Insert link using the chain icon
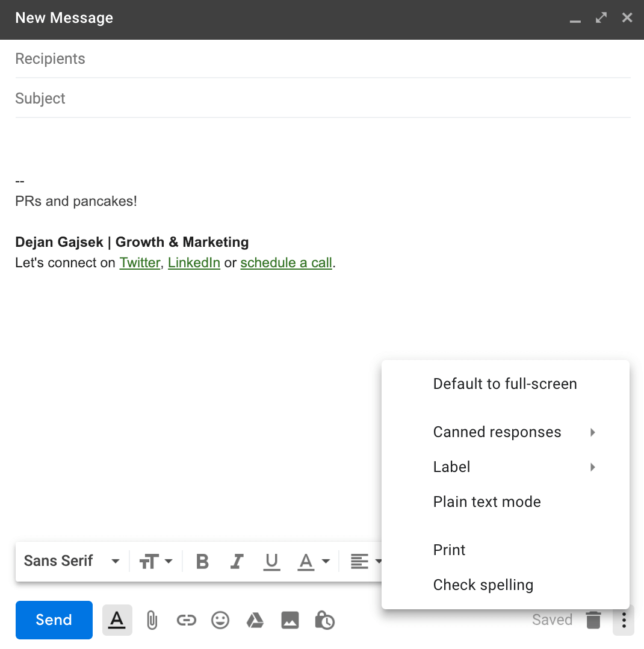644x649 pixels. click(186, 620)
